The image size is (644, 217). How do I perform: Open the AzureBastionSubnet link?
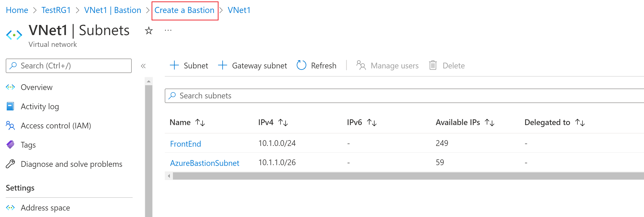pos(205,163)
